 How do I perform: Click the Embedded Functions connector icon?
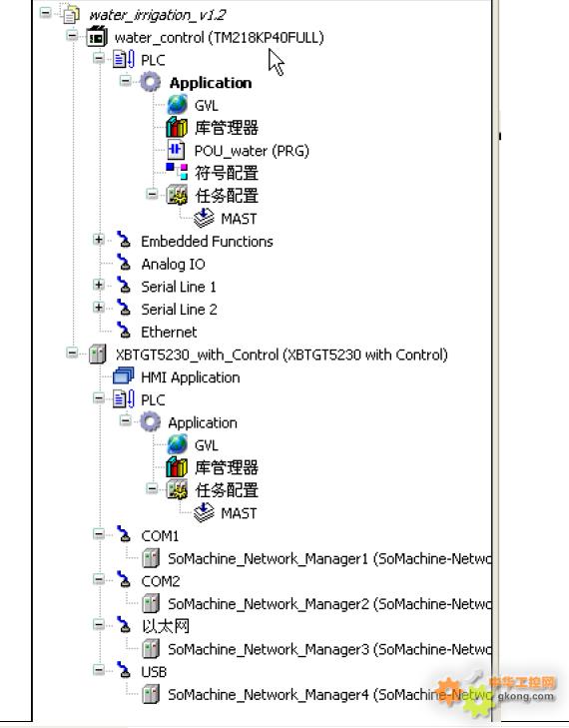pos(124,240)
